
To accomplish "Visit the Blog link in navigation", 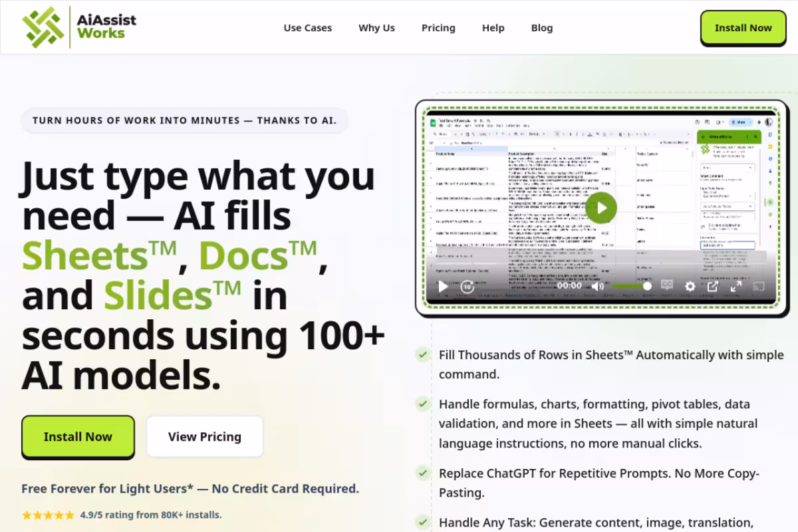I will coord(542,28).
